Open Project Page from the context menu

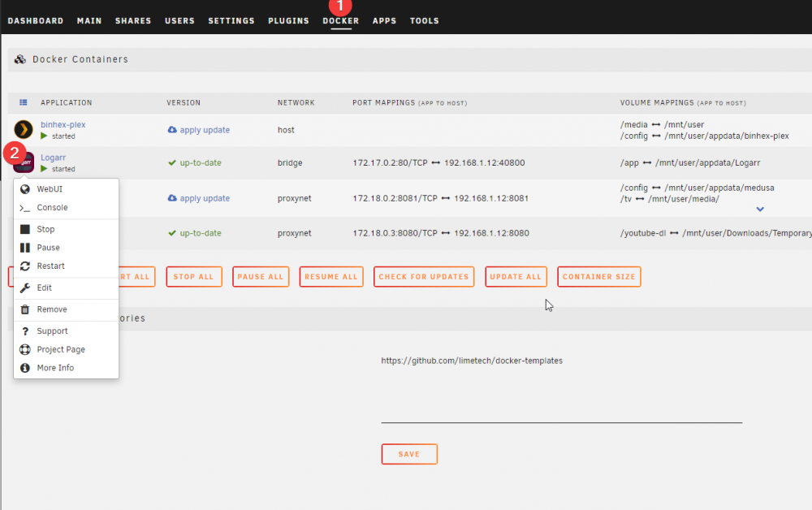(x=67, y=349)
